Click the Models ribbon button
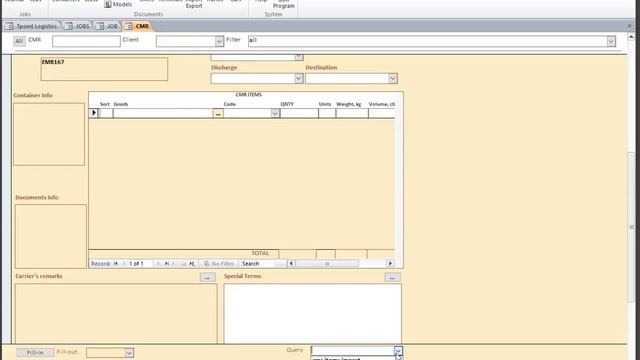The image size is (640, 360). point(118,4)
